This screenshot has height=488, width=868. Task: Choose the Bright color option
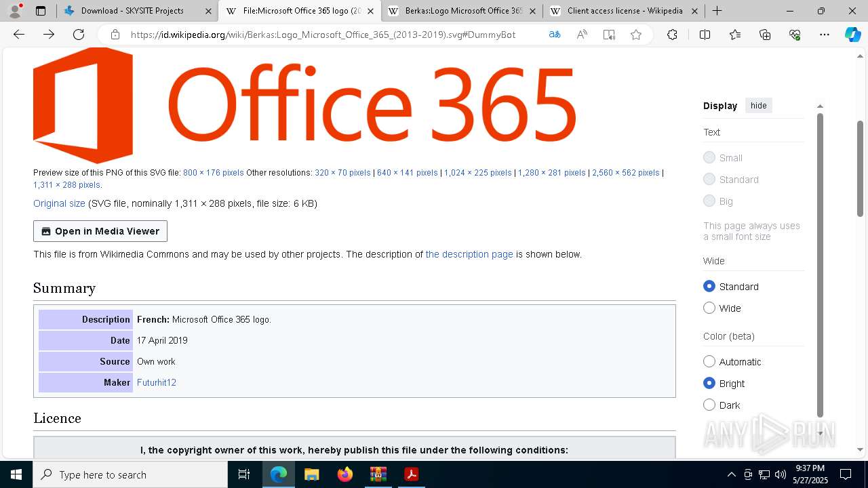pyautogui.click(x=709, y=383)
